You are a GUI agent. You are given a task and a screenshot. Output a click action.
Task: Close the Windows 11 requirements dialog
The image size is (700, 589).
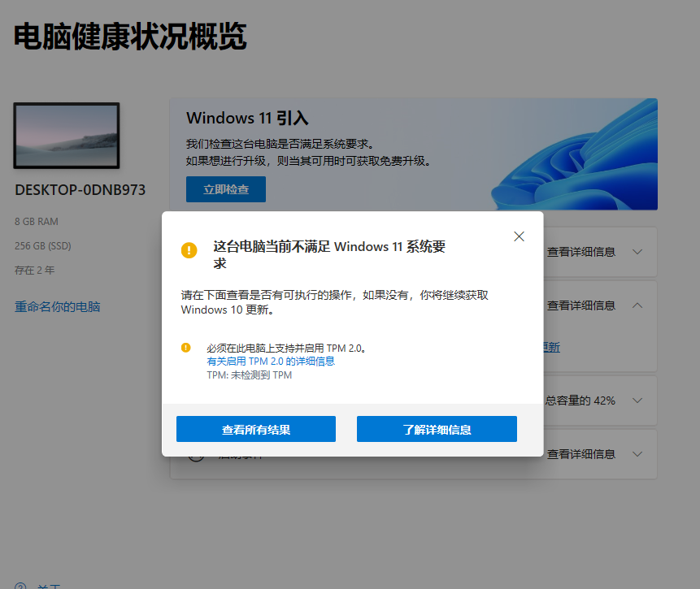click(519, 236)
